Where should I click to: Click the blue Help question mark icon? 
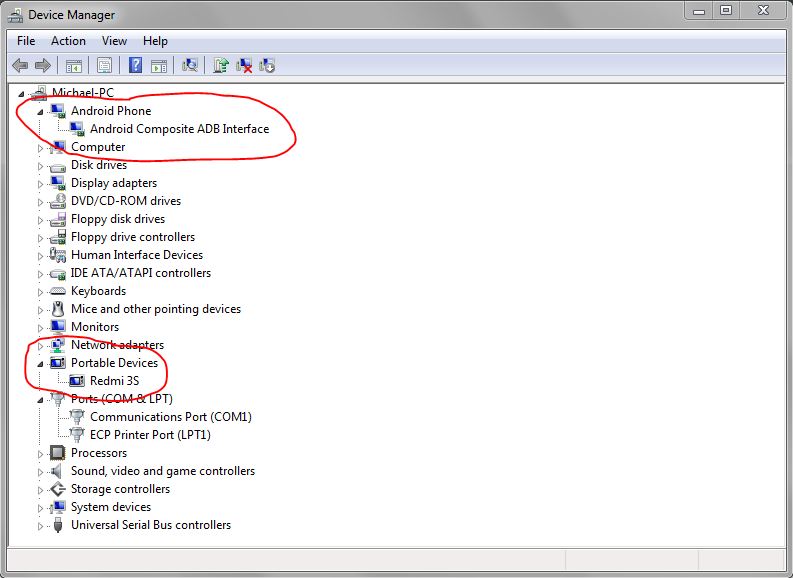pos(135,66)
